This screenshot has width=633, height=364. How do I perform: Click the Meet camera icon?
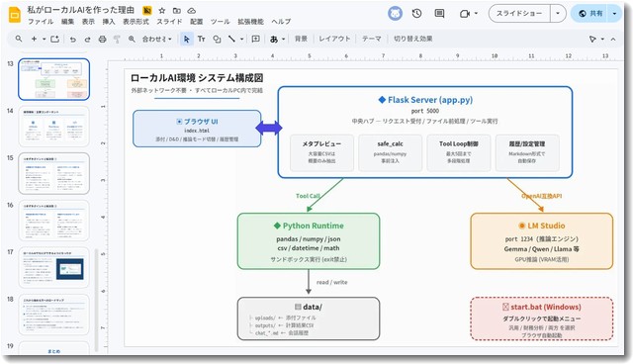(x=465, y=13)
